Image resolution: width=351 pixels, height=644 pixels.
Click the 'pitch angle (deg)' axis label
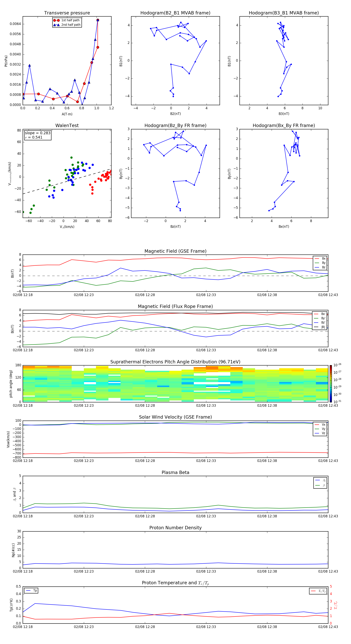(11, 384)
